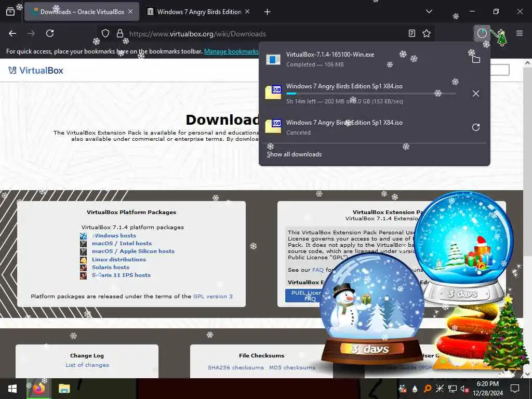Viewport: 532px width, 399px height.
Task: Open the Solaris hosts link
Action: click(x=110, y=268)
